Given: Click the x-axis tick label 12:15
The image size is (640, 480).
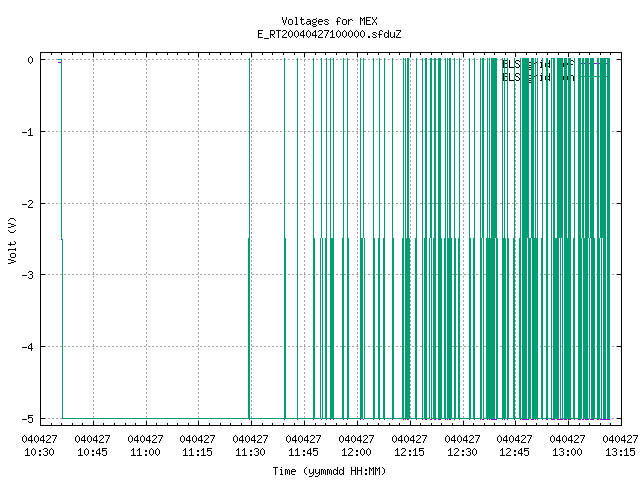Looking at the screenshot, I should tap(409, 452).
